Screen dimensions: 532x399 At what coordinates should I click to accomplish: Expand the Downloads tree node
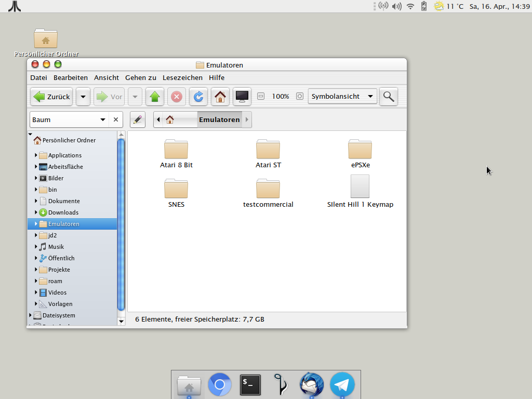[x=36, y=212]
